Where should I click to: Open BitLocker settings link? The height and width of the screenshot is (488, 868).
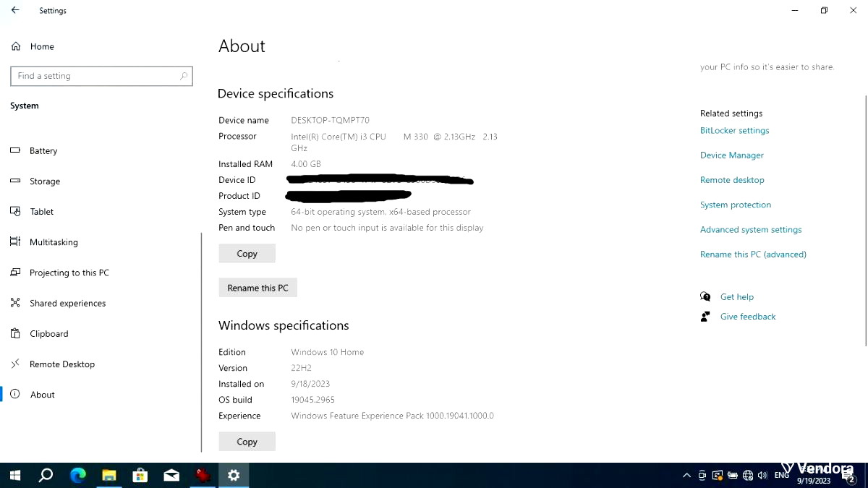click(x=734, y=131)
